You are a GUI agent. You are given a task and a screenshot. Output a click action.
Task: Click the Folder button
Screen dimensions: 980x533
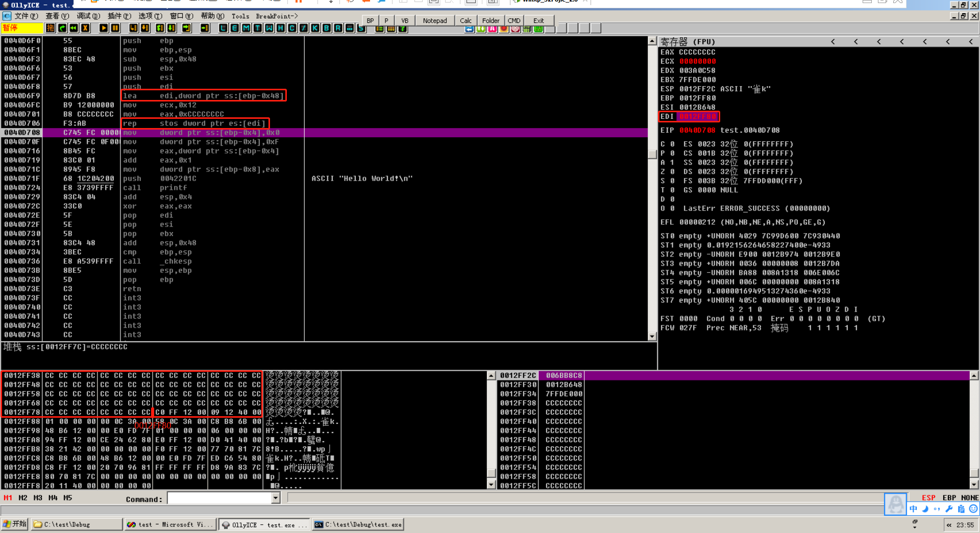491,20
